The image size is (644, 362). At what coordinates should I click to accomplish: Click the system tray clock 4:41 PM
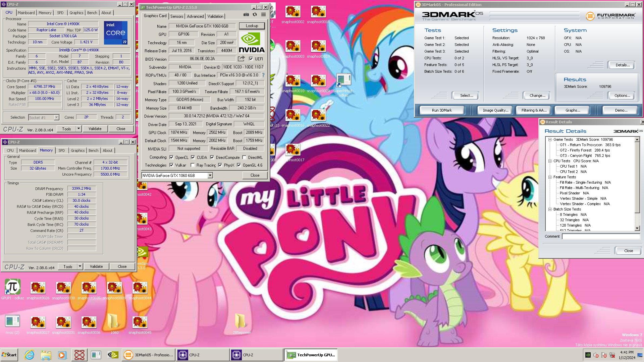[627, 352]
